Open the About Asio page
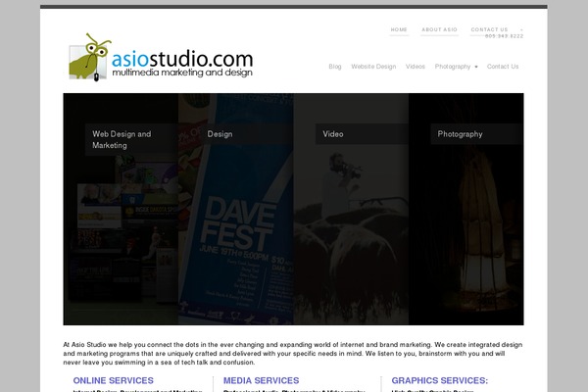Screen dimensions: 588x392 point(439,29)
